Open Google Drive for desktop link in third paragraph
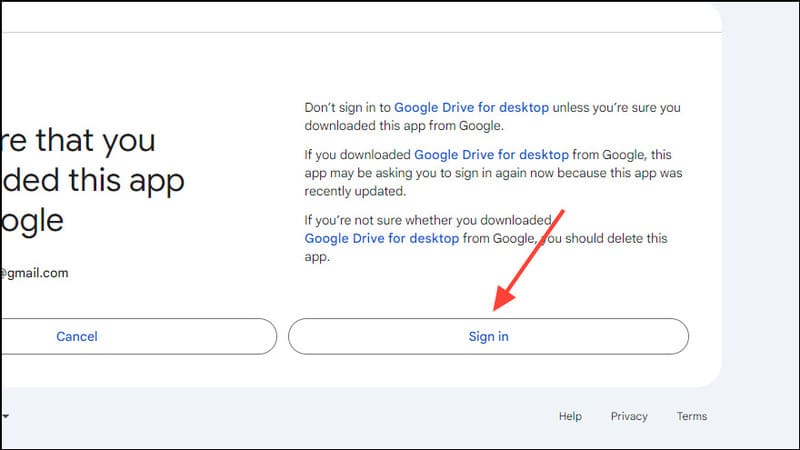This screenshot has height=450, width=800. pyautogui.click(x=382, y=238)
